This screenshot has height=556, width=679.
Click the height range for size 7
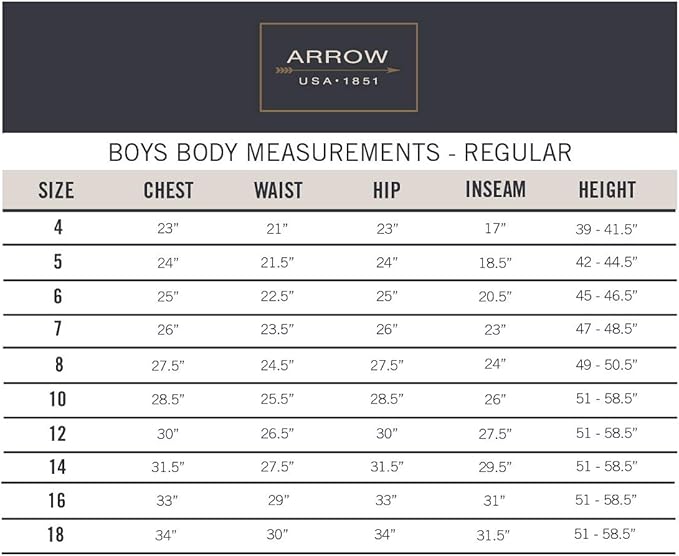tap(607, 330)
